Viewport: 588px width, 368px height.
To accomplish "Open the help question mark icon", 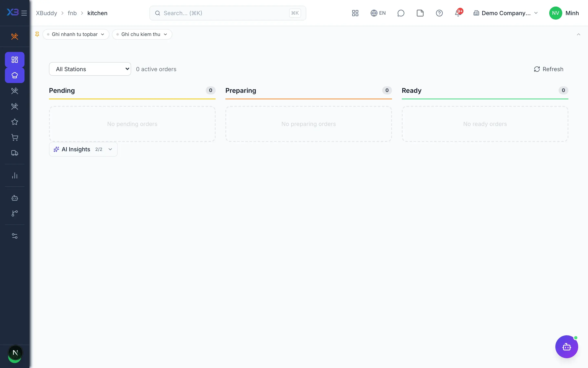I will click(439, 13).
